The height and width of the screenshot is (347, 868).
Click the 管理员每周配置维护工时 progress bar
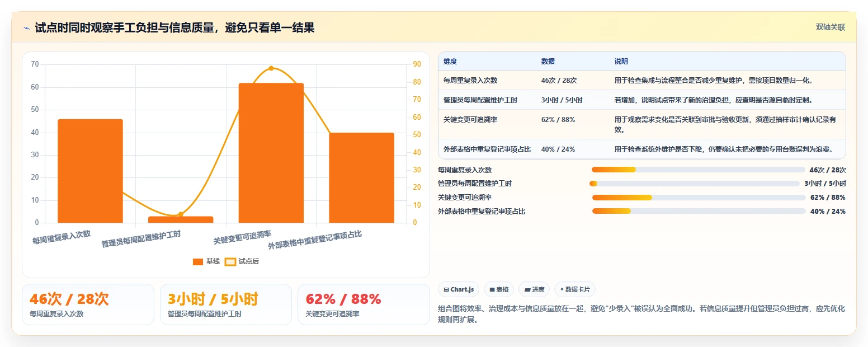click(695, 184)
